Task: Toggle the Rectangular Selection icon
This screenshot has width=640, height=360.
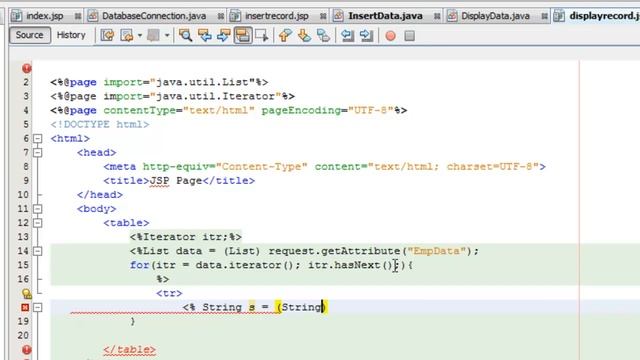Action: coord(261,36)
